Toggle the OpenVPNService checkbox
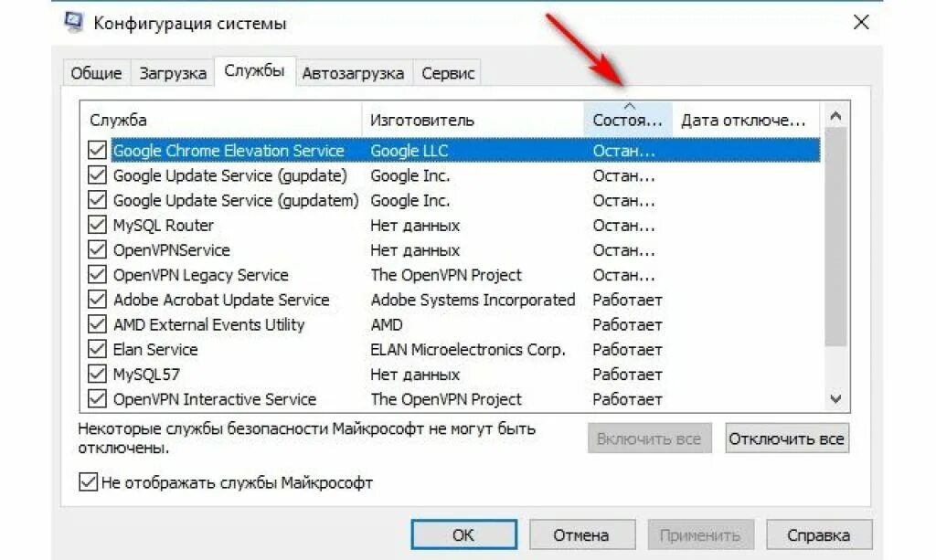This screenshot has height=560, width=936. click(x=97, y=249)
